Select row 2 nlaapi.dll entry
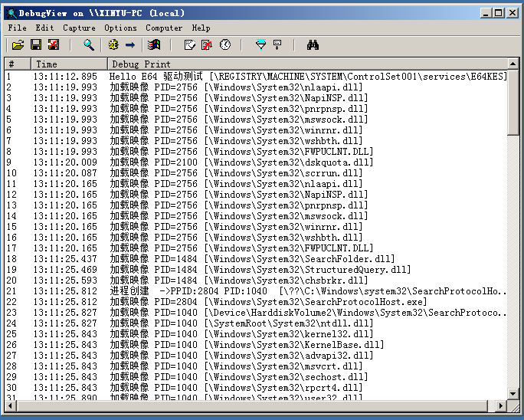Viewport: 524px width, 420px height. pyautogui.click(x=256, y=87)
